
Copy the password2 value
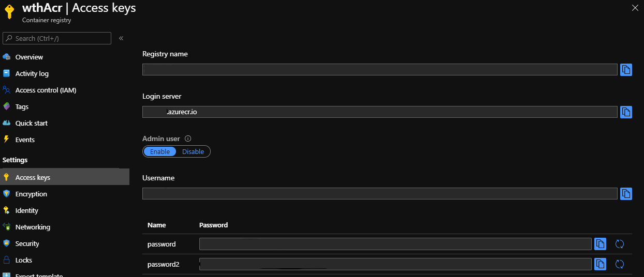[600, 264]
